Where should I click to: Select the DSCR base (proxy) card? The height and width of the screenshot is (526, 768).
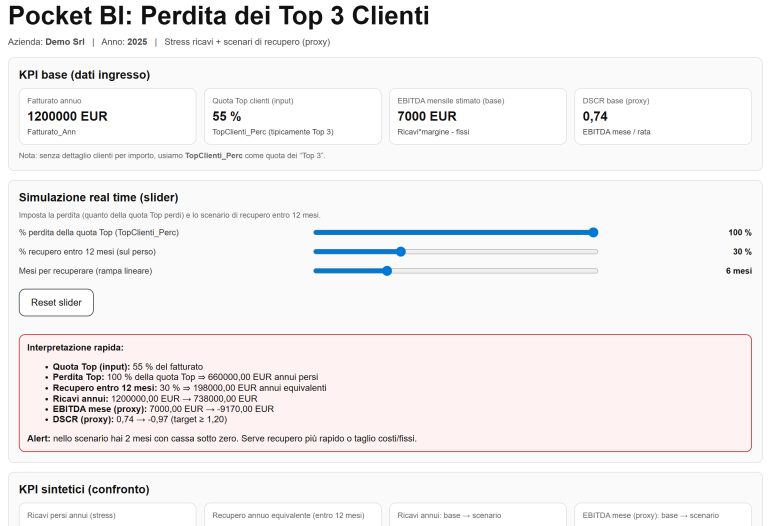click(663, 116)
